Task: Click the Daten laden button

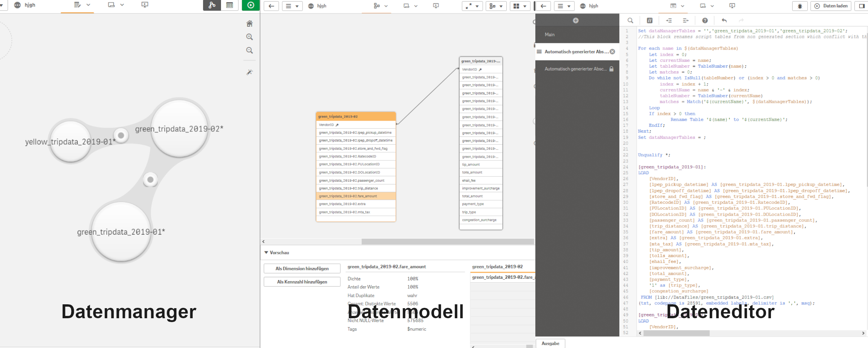Action: tap(831, 6)
